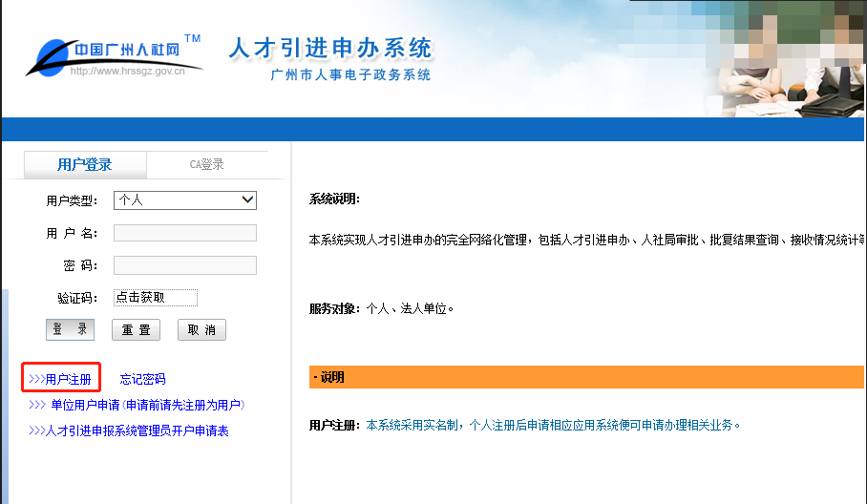Click the 忘记密码 link

click(x=142, y=379)
